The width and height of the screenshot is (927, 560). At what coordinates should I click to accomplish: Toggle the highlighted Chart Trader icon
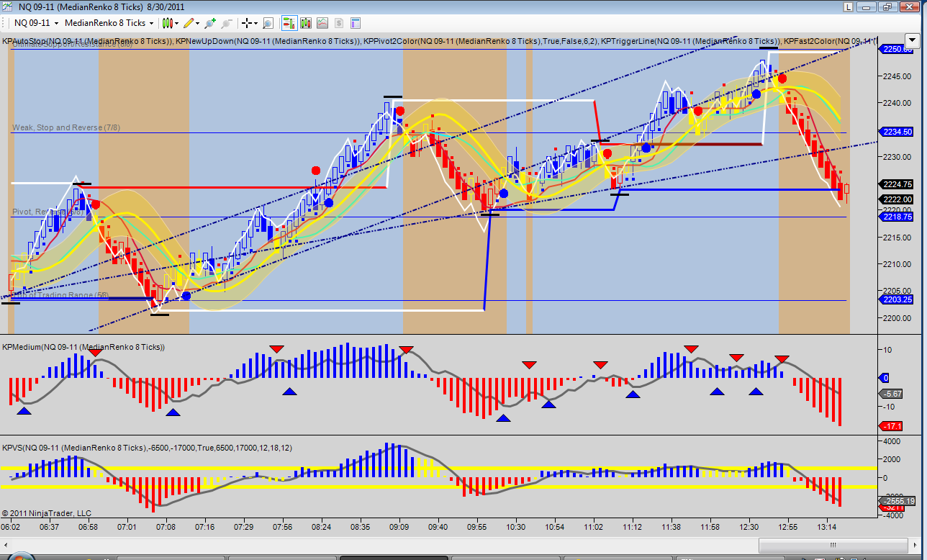tap(289, 23)
